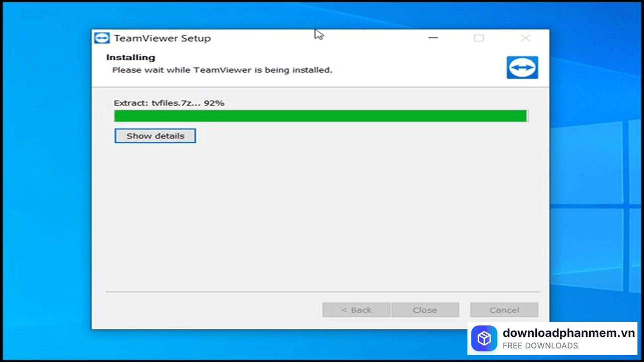The image size is (644, 362).
Task: Click the 'Extract: tvfiles.7z... 92%' status text
Action: tap(169, 103)
